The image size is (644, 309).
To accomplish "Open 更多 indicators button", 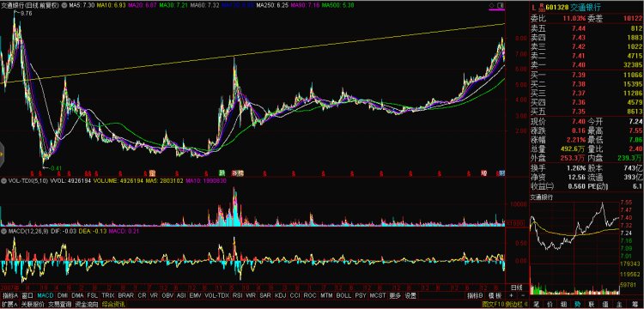I will [x=396, y=295].
